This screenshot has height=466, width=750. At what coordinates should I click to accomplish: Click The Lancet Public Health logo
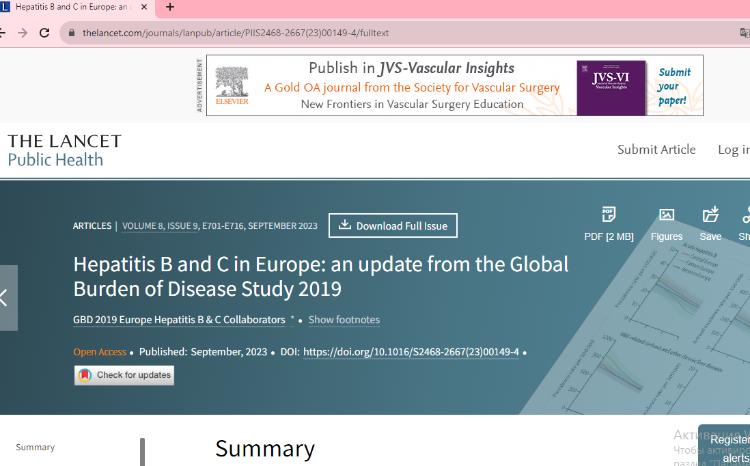(64, 150)
